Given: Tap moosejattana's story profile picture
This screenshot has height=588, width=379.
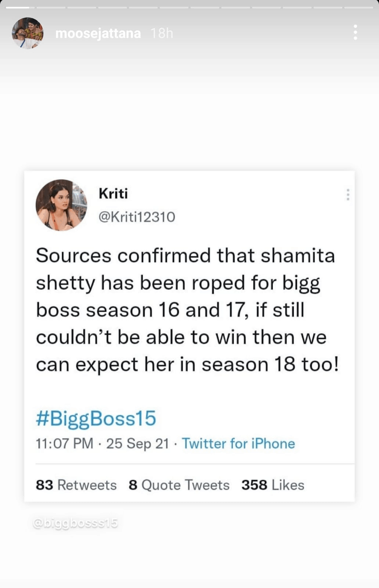Looking at the screenshot, I should (x=28, y=33).
